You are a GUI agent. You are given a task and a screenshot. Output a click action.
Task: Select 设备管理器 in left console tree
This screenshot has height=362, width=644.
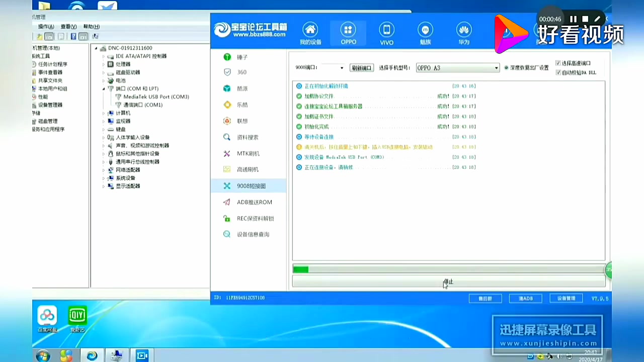(47, 105)
